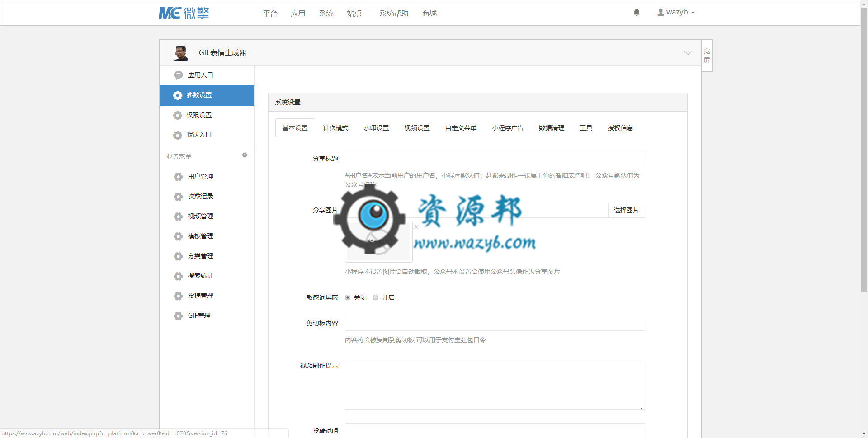Switch to the 数据清理 tab

tap(552, 128)
